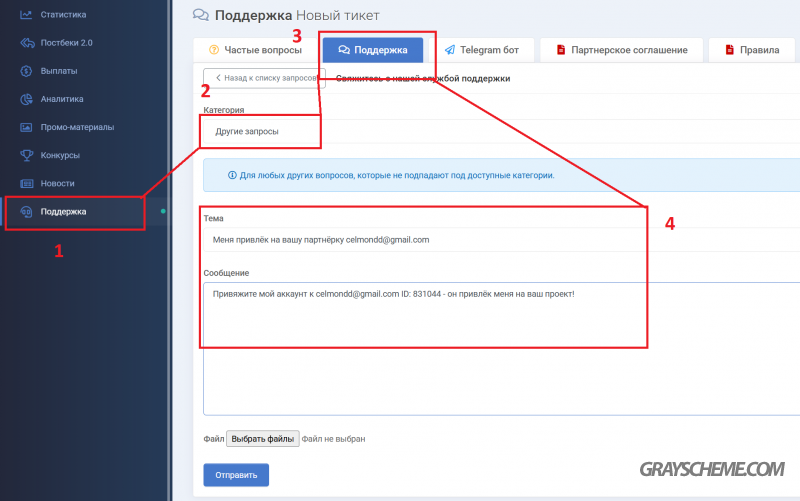Click the Support headset icon in sidebar
Image resolution: width=800 pixels, height=501 pixels.
pyautogui.click(x=27, y=211)
